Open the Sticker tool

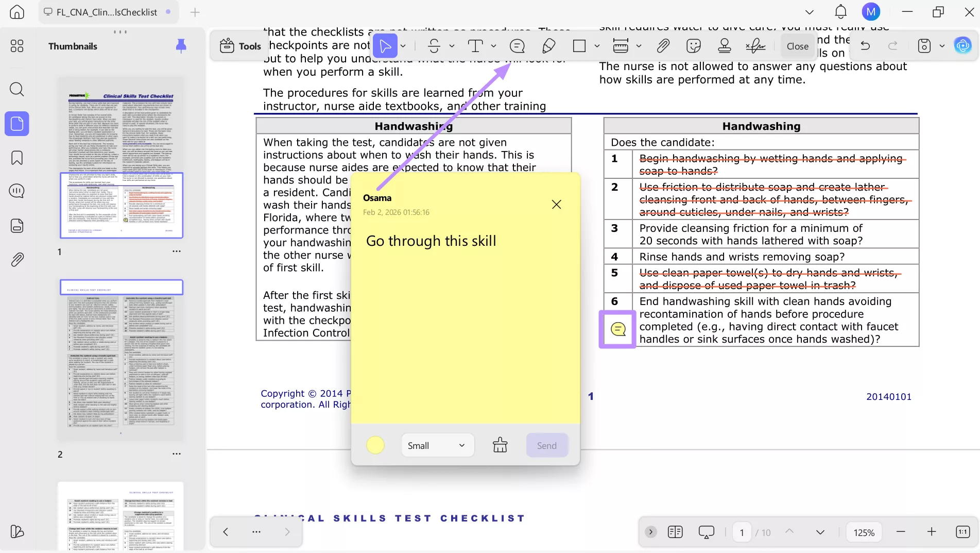[693, 46]
